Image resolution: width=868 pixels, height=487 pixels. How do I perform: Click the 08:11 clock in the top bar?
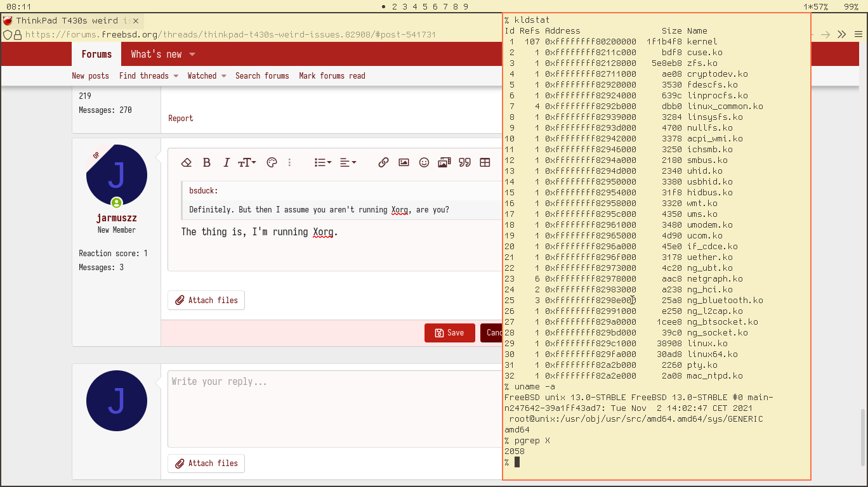[19, 6]
